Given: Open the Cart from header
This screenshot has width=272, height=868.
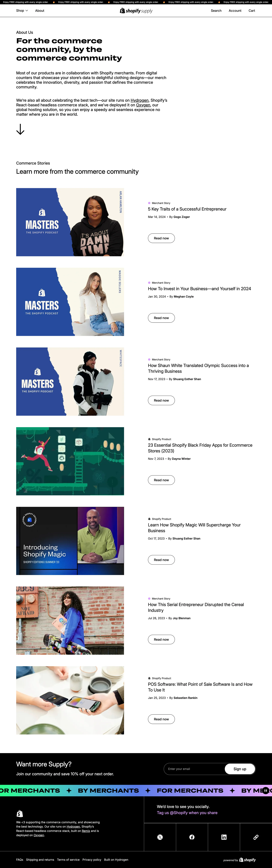Looking at the screenshot, I should click(252, 11).
